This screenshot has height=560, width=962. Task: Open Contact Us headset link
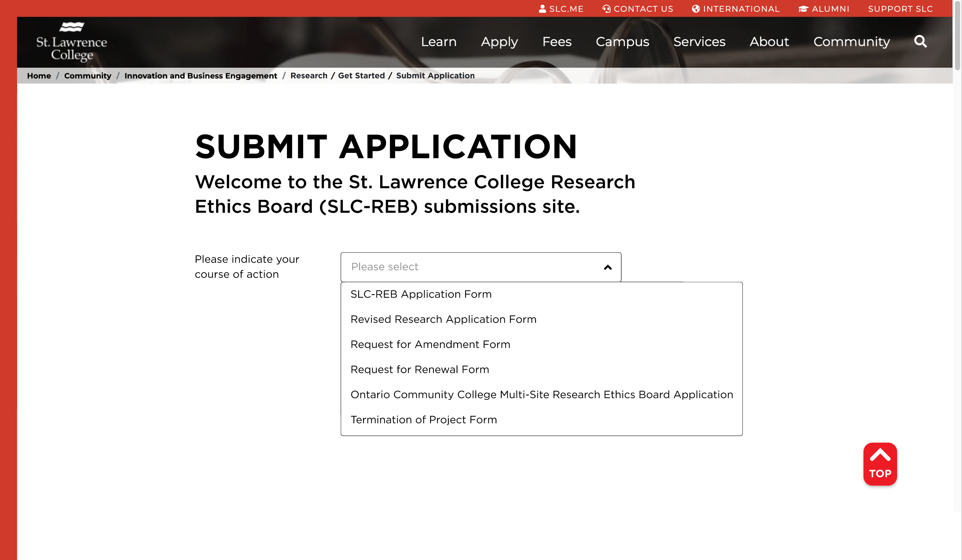pyautogui.click(x=638, y=9)
